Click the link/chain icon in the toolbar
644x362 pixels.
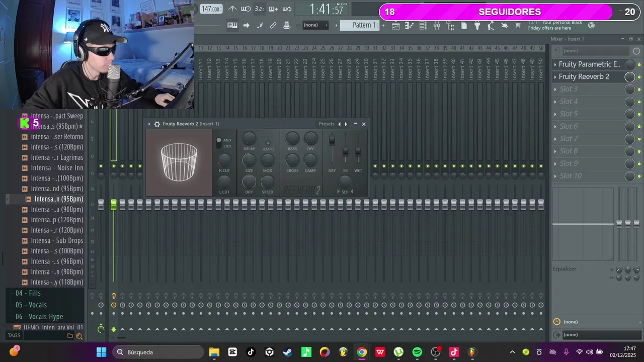pos(273,25)
